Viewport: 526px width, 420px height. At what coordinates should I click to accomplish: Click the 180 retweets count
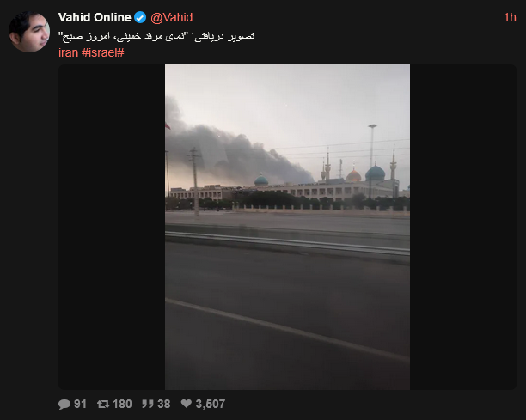tap(122, 404)
